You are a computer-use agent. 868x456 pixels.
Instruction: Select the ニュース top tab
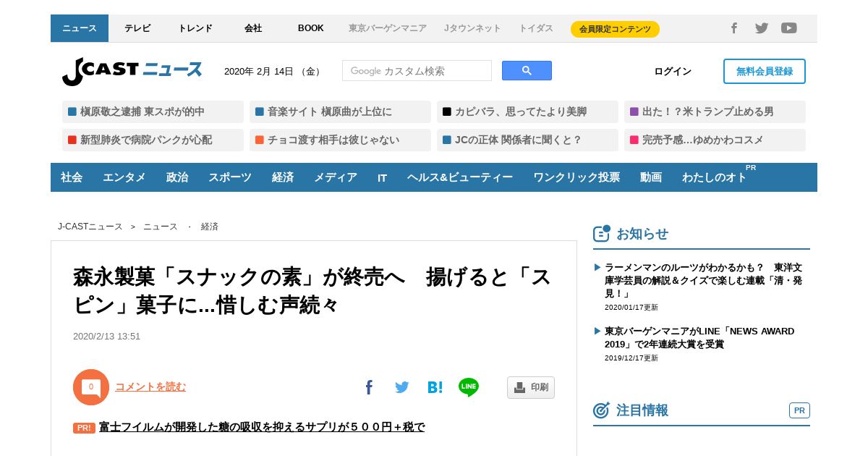(80, 28)
